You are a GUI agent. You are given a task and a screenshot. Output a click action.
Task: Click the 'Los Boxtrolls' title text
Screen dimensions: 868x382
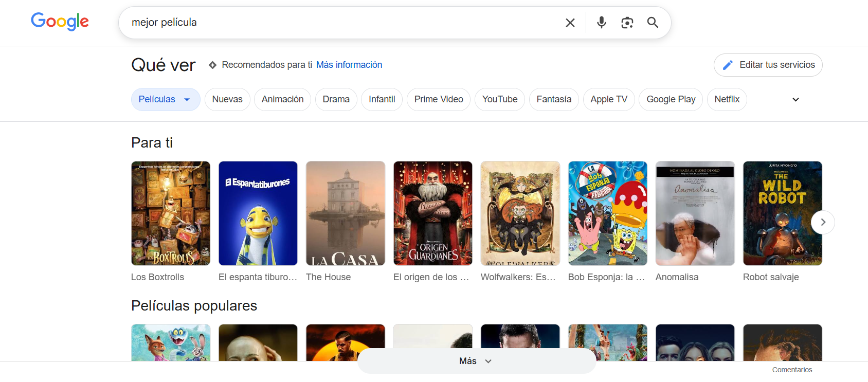point(157,277)
